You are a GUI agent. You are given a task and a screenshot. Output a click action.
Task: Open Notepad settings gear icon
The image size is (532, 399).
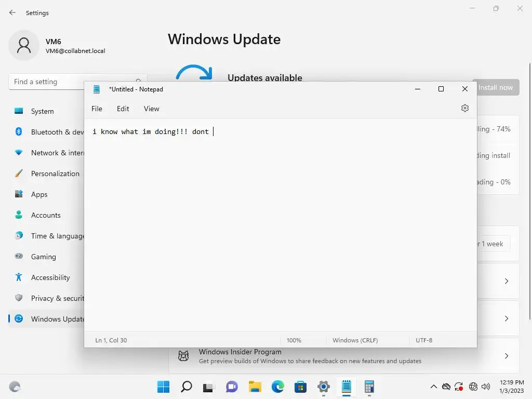[x=465, y=108]
